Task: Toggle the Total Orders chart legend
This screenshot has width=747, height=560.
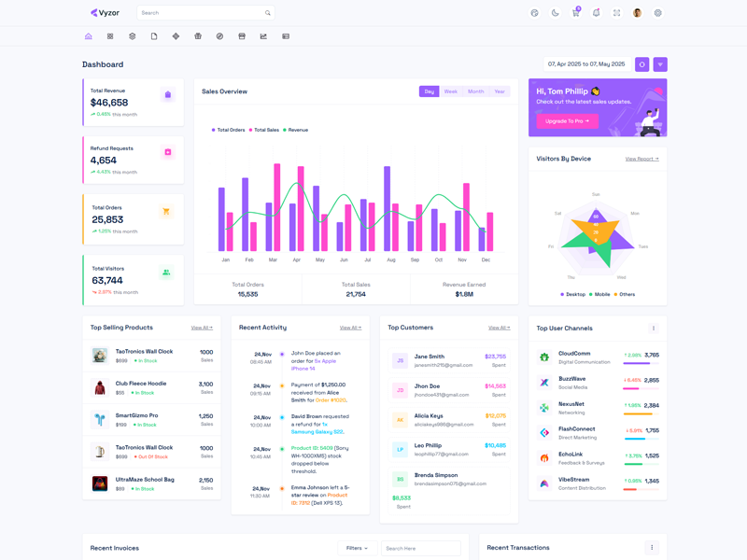Action: click(229, 130)
